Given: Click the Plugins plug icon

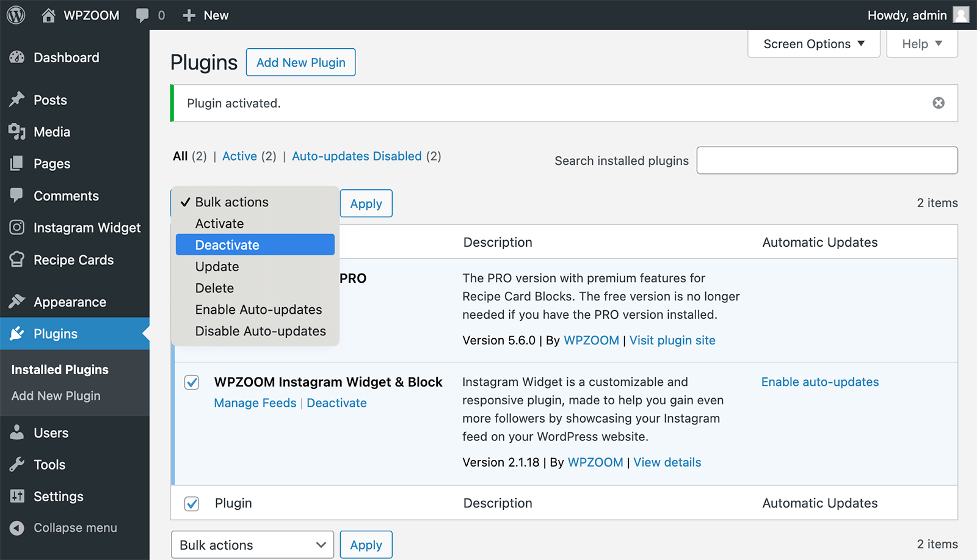Looking at the screenshot, I should [17, 333].
